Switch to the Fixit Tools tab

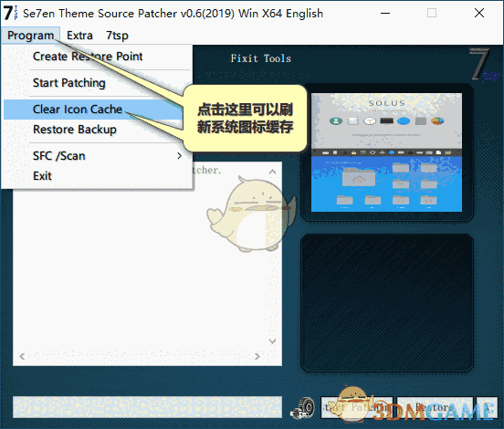pyautogui.click(x=261, y=58)
